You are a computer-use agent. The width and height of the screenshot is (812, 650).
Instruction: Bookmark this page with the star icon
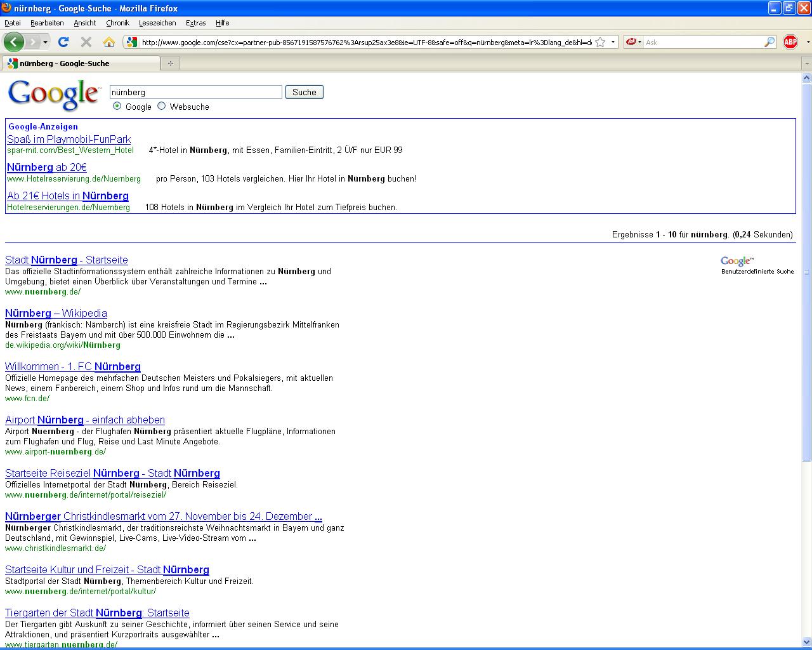(600, 43)
